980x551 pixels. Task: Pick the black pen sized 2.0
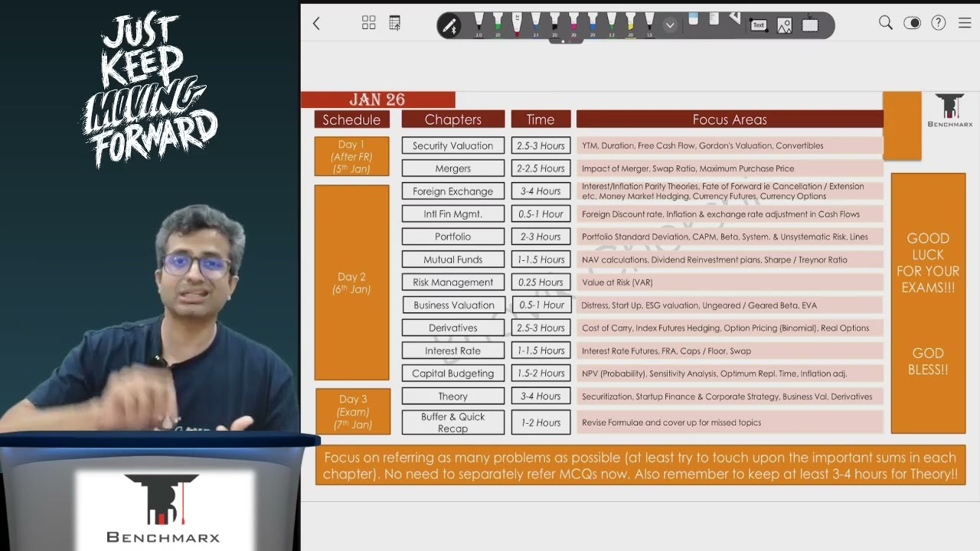(479, 24)
